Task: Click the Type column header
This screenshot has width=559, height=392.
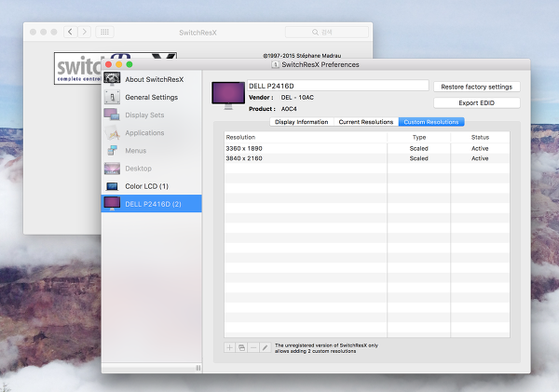Action: 419,137
